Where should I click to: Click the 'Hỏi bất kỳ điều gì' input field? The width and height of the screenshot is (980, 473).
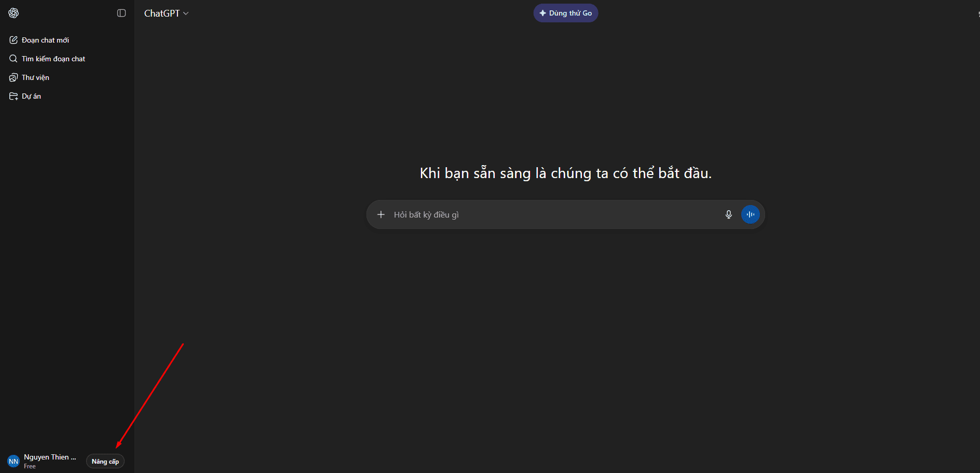point(519,214)
